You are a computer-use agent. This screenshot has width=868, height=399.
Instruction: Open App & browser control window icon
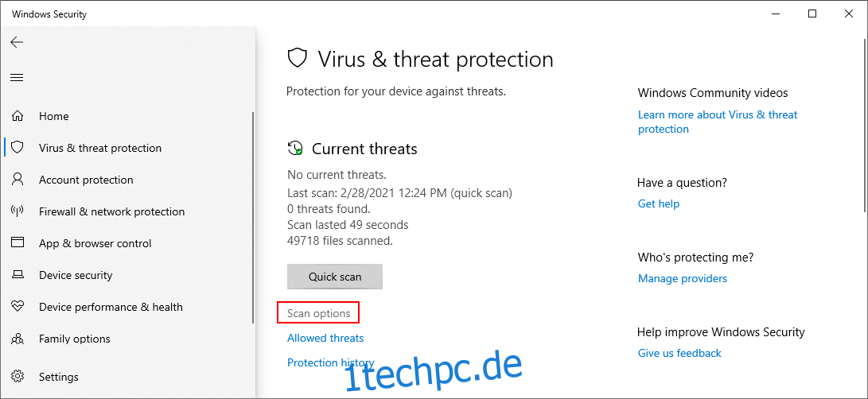(x=18, y=243)
